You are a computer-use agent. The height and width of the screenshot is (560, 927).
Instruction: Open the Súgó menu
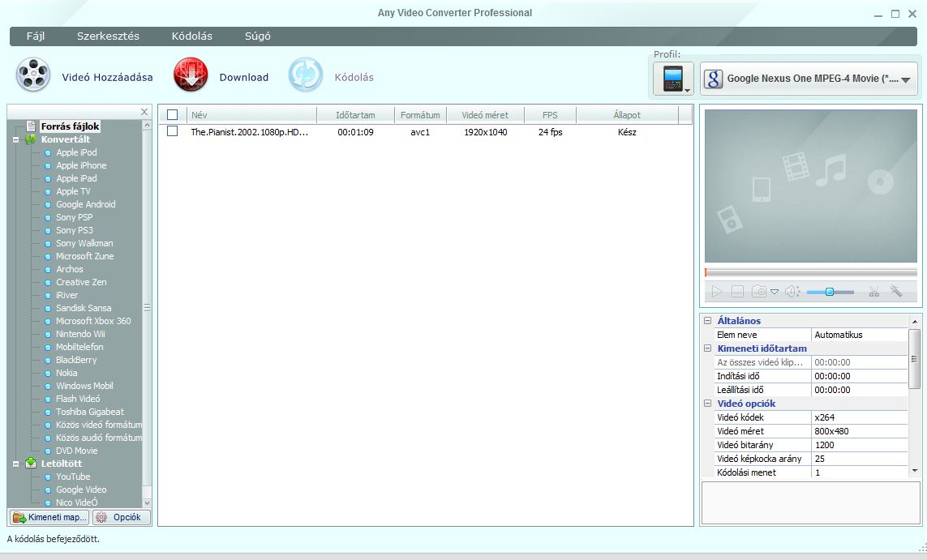coord(258,36)
